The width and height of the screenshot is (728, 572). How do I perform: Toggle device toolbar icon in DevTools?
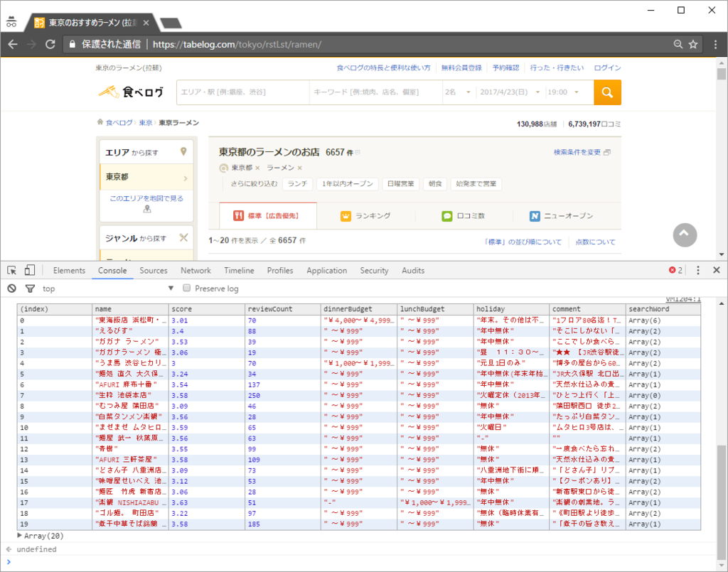coord(30,270)
